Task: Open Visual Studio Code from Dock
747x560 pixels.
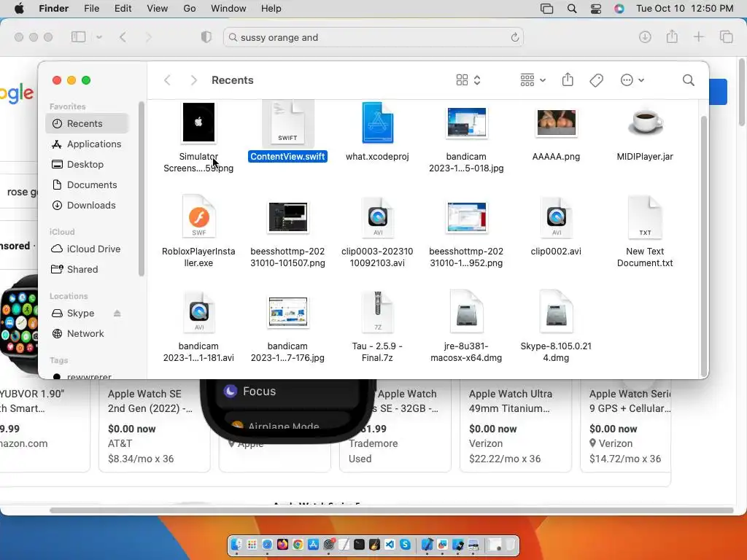Action: coord(390,544)
